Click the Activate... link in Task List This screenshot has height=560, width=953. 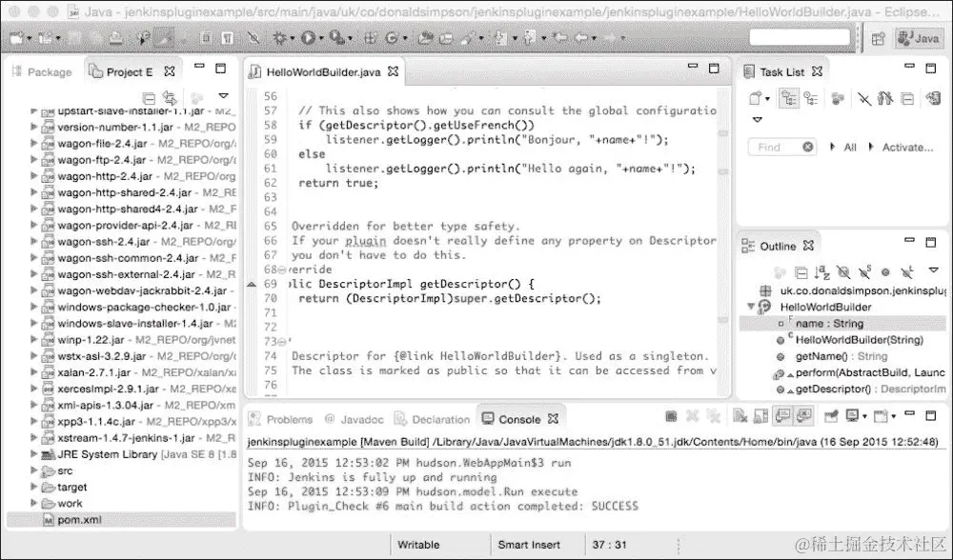pos(907,147)
